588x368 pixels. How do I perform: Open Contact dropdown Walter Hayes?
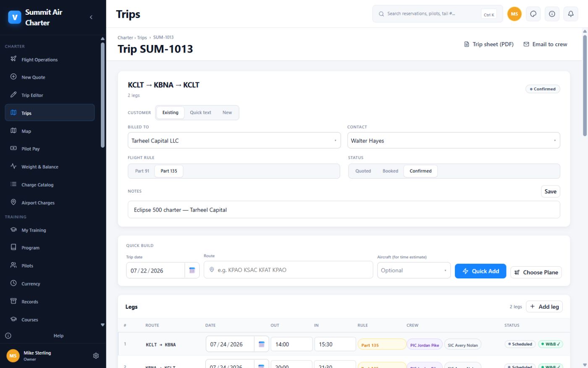click(454, 140)
